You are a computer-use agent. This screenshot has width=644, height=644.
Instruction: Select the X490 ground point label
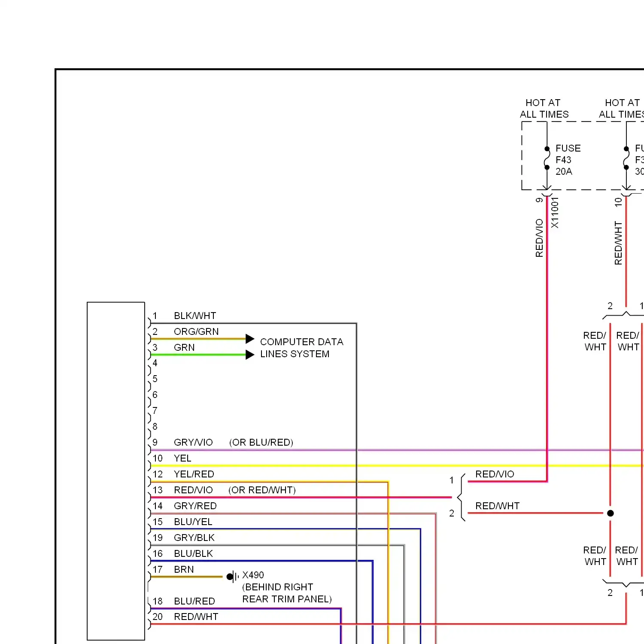[253, 575]
